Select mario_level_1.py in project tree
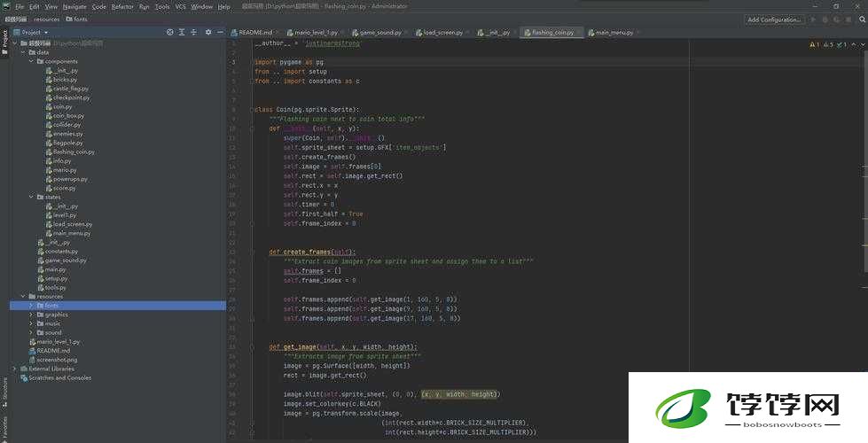Image resolution: width=868 pixels, height=443 pixels. (54, 342)
